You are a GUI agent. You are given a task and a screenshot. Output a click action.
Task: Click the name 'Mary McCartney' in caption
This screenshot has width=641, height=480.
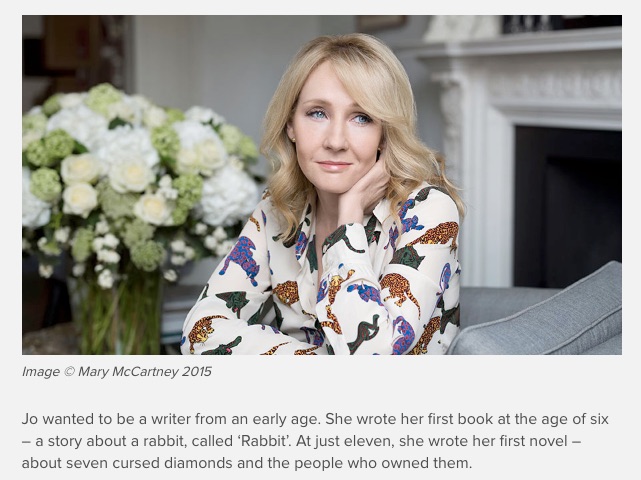[128, 372]
